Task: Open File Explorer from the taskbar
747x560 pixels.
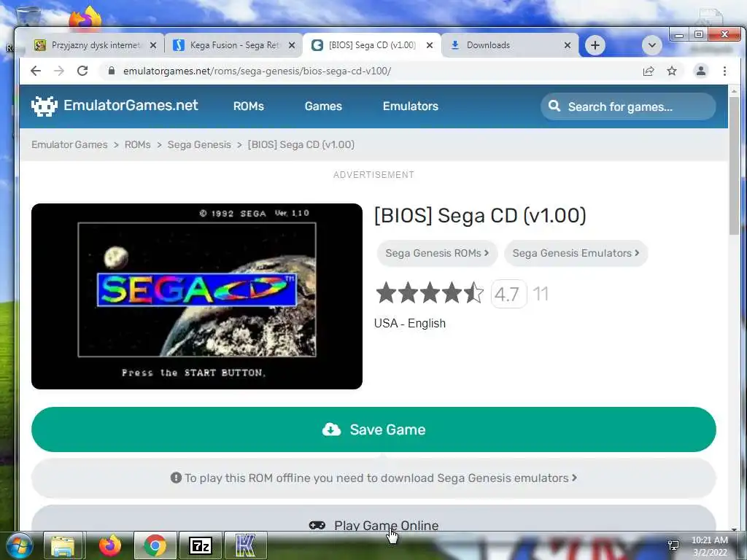Action: [63, 545]
